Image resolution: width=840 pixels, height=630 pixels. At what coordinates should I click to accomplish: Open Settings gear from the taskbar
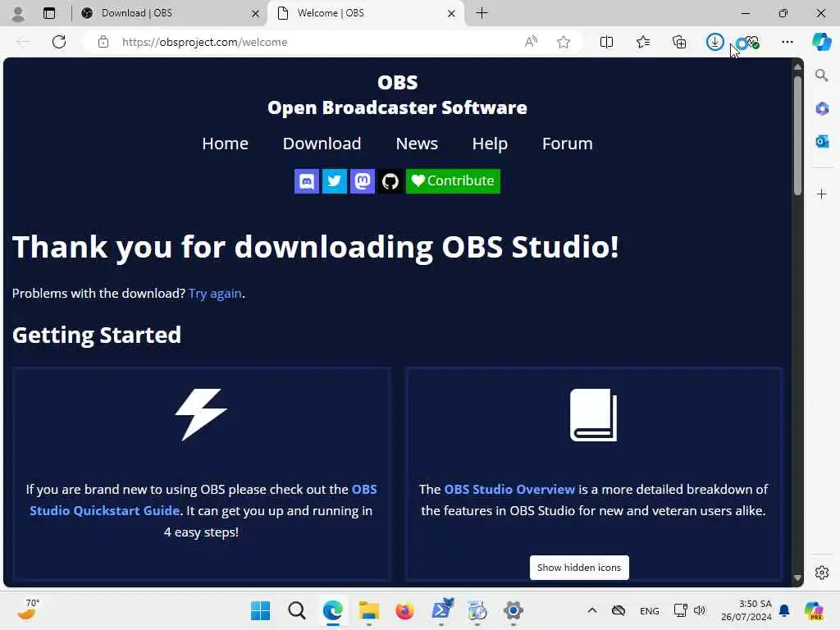pyautogui.click(x=513, y=610)
